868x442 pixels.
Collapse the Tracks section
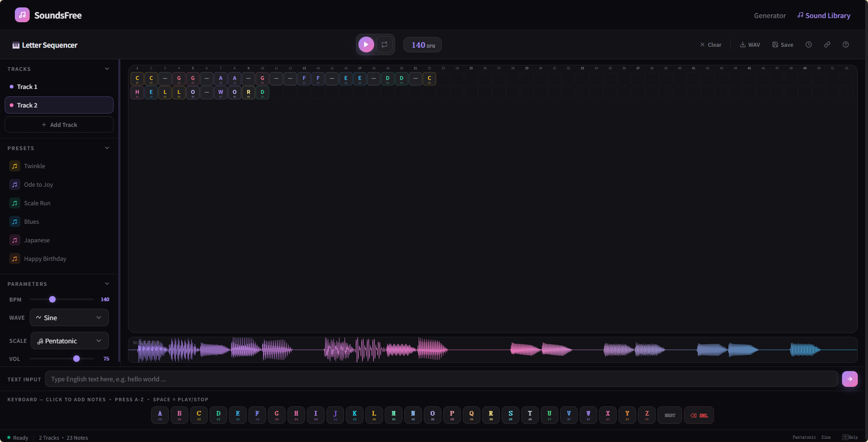[107, 69]
